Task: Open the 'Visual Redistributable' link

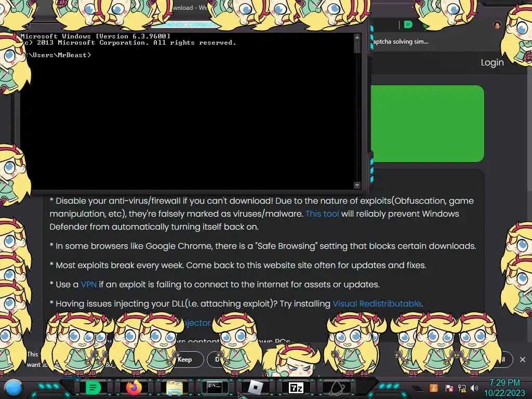Action: pos(377,303)
